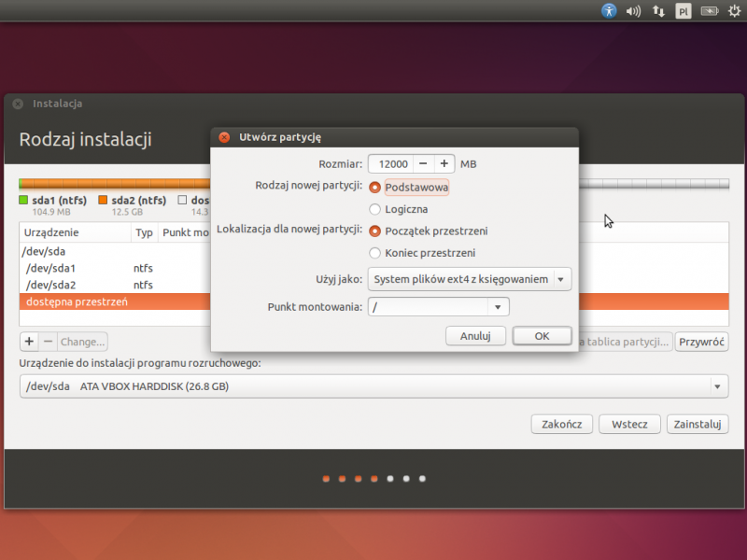Click Anuluj to cancel partition creation
Image resolution: width=747 pixels, height=560 pixels.
[x=476, y=336]
